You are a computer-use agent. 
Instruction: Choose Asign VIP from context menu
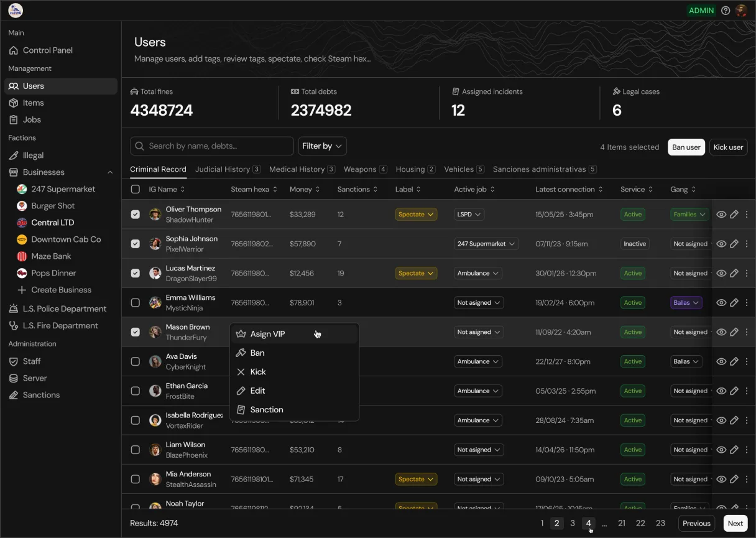click(x=295, y=334)
